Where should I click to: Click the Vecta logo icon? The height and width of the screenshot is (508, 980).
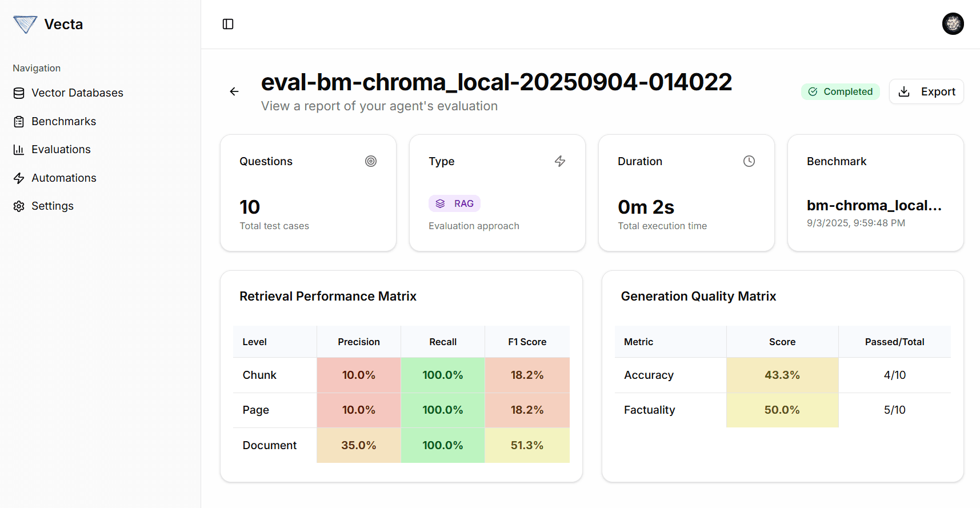25,24
